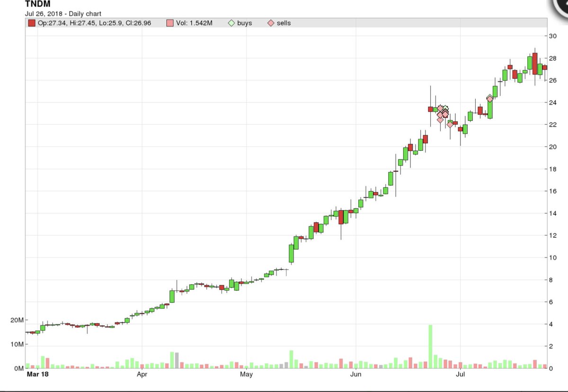Click the '6' price axis label
This screenshot has width=568, height=392.
(x=551, y=302)
